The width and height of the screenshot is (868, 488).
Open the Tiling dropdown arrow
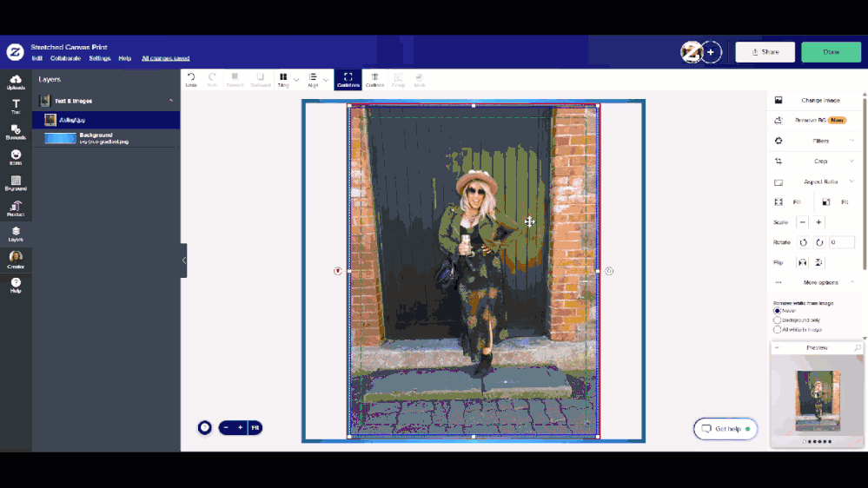point(296,80)
